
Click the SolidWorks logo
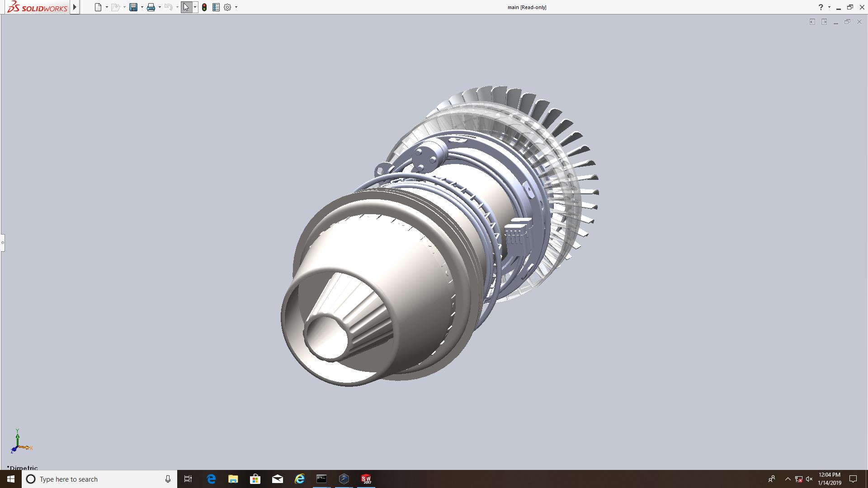coord(37,7)
